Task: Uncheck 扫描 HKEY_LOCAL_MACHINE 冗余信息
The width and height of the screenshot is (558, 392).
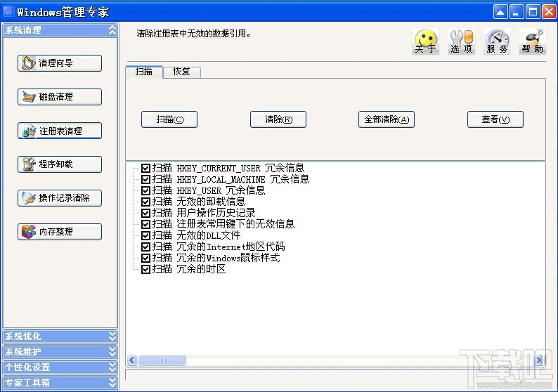Action: [x=145, y=179]
